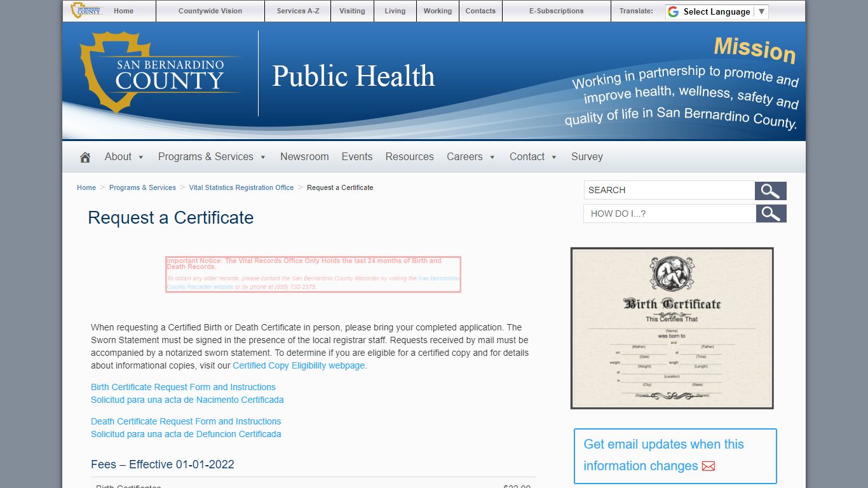
Task: Click the Birth Certificate image
Action: coord(672,328)
